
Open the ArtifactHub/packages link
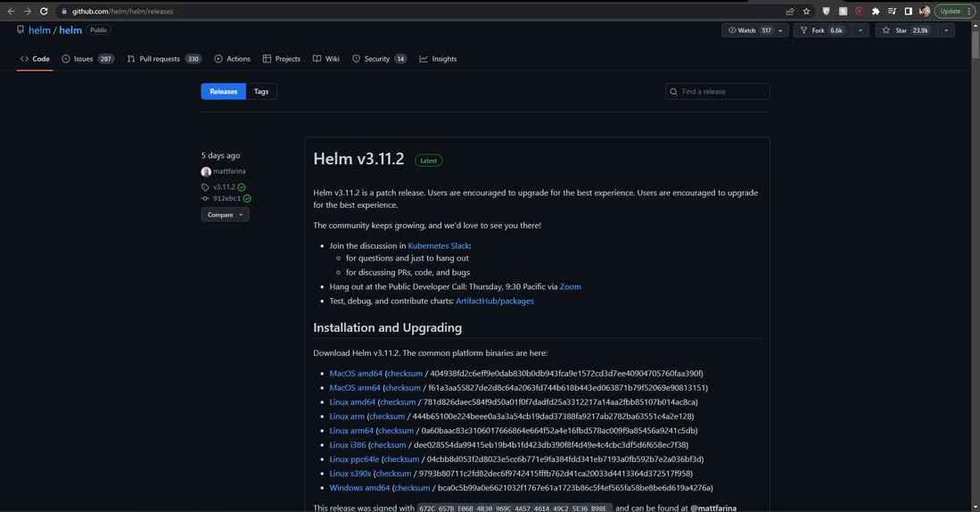[x=494, y=301]
